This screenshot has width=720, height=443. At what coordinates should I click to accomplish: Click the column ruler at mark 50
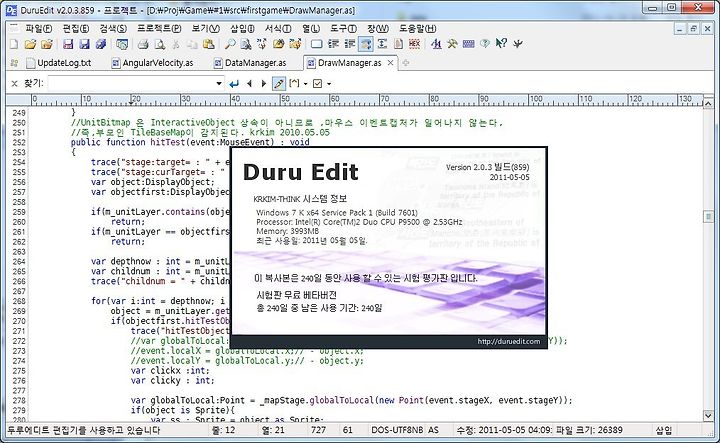click(x=285, y=100)
